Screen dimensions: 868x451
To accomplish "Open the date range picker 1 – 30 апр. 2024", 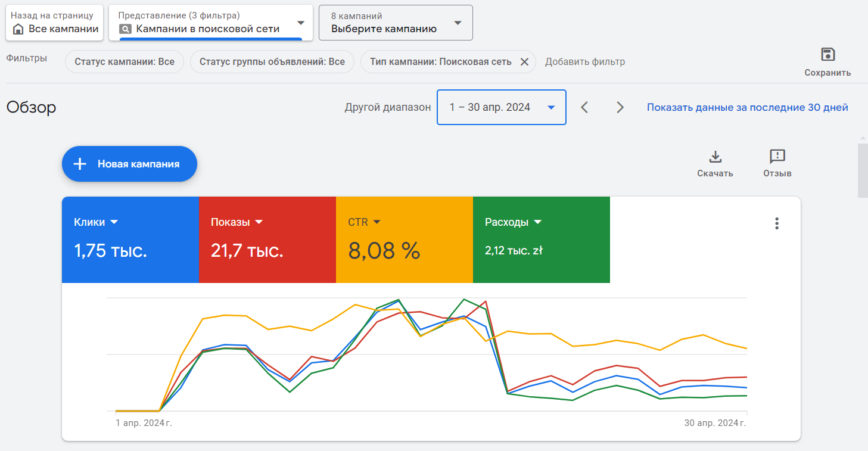I will pyautogui.click(x=501, y=107).
